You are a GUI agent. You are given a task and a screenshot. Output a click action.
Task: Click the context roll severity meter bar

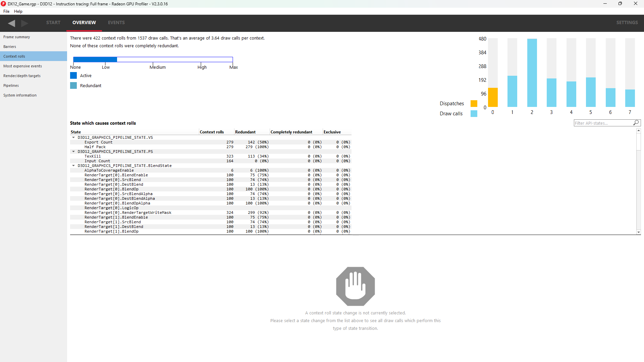(153, 59)
